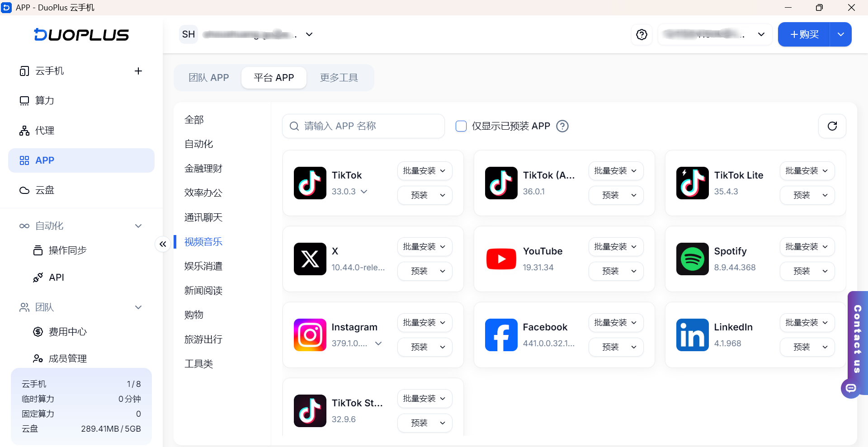
Task: Click the TikTok app icon
Action: point(310,183)
